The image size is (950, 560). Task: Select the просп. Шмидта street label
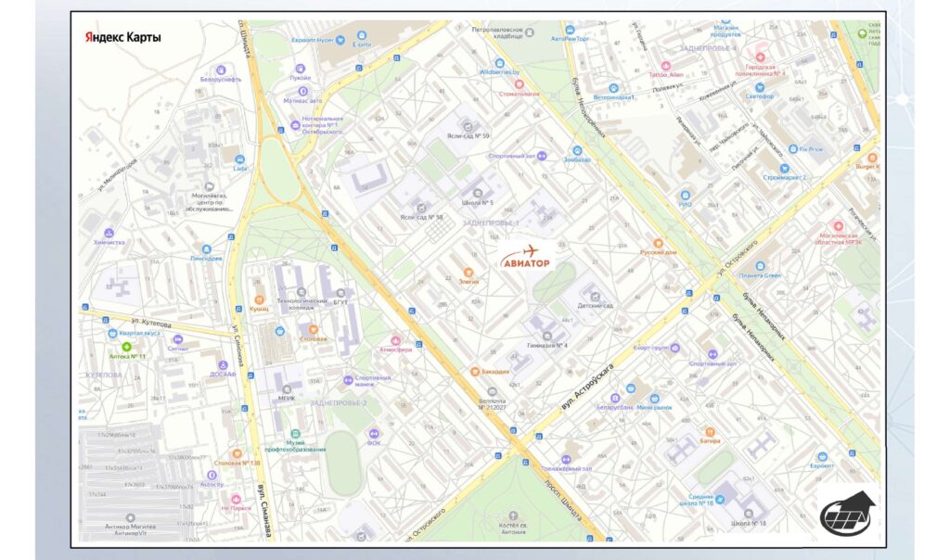point(563,502)
